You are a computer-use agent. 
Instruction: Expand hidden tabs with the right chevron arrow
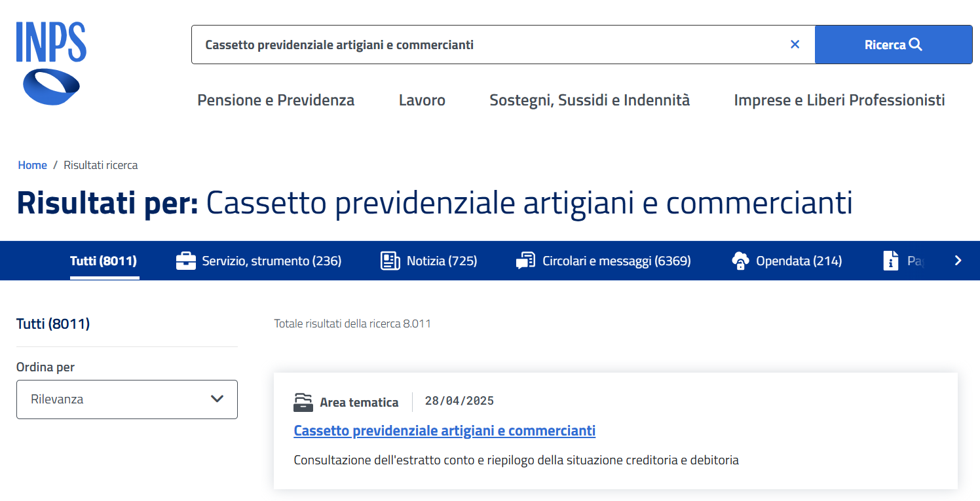[958, 261]
